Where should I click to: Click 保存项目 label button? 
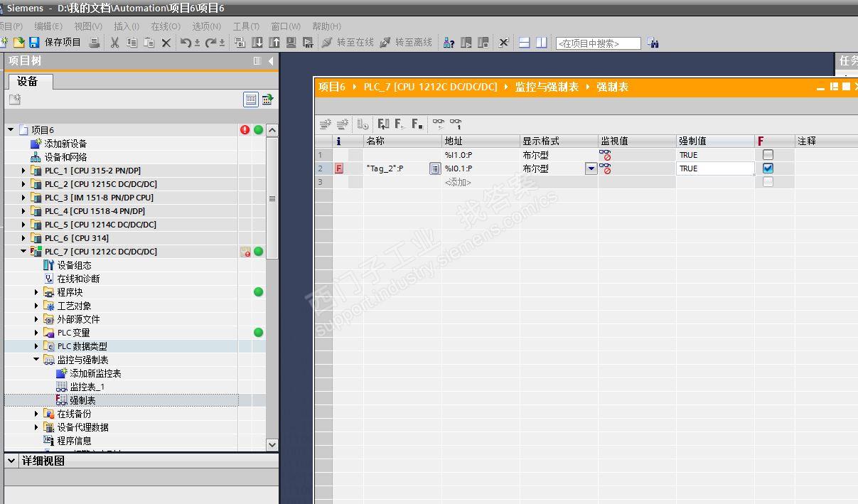pos(63,43)
